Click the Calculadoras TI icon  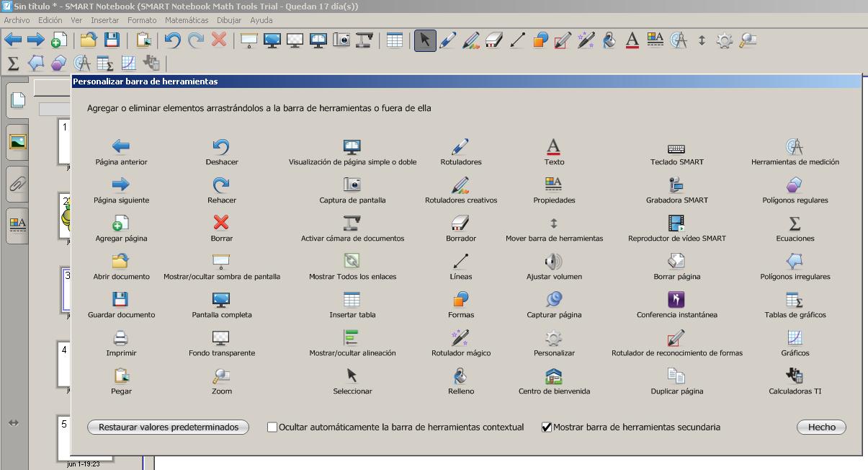(795, 376)
